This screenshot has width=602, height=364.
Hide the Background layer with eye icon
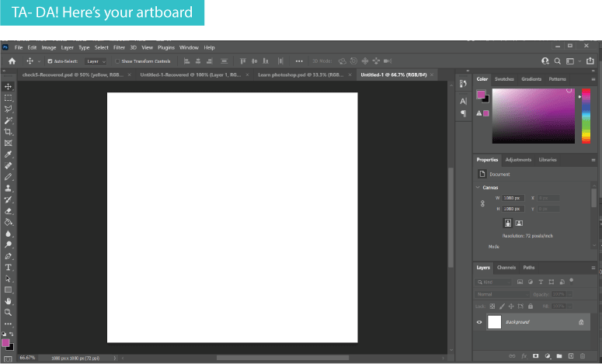click(479, 322)
